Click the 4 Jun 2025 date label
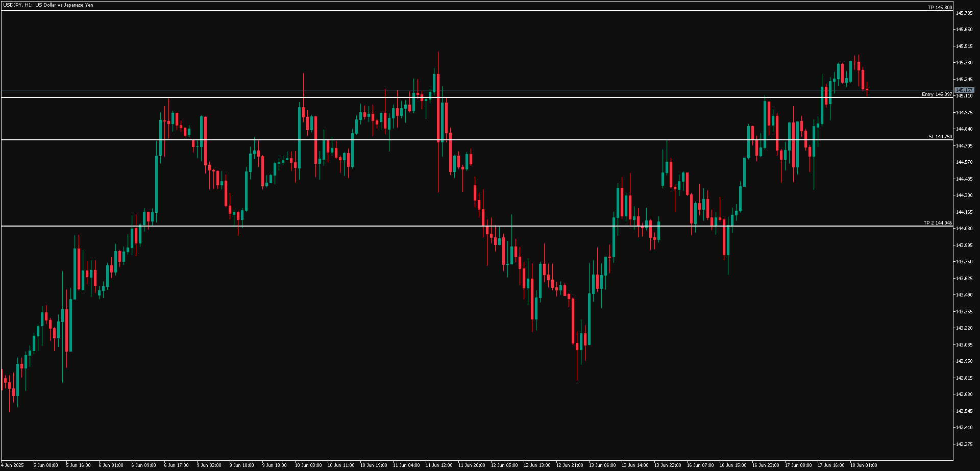This screenshot has width=980, height=471. tap(12, 465)
